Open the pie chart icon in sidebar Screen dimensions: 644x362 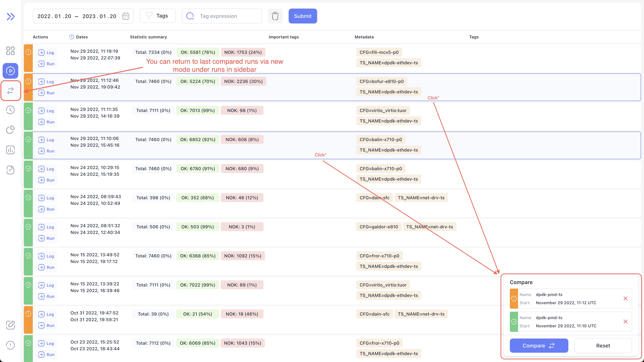coord(10,130)
